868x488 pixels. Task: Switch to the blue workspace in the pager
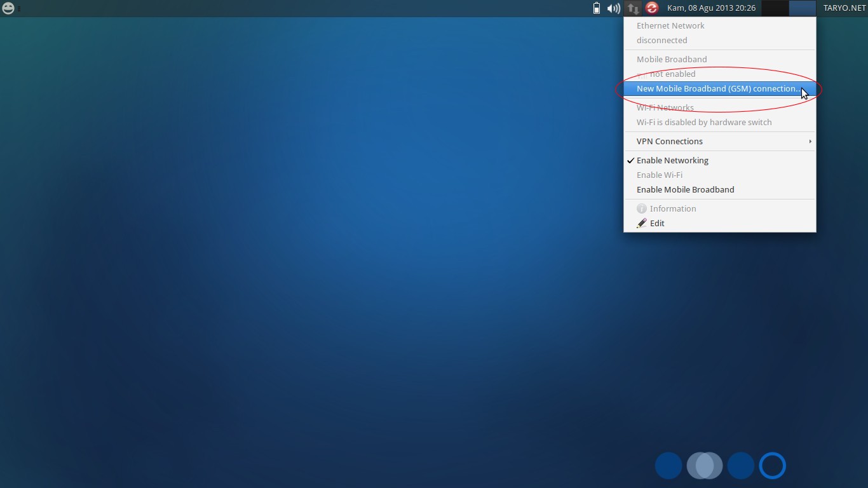pos(803,8)
